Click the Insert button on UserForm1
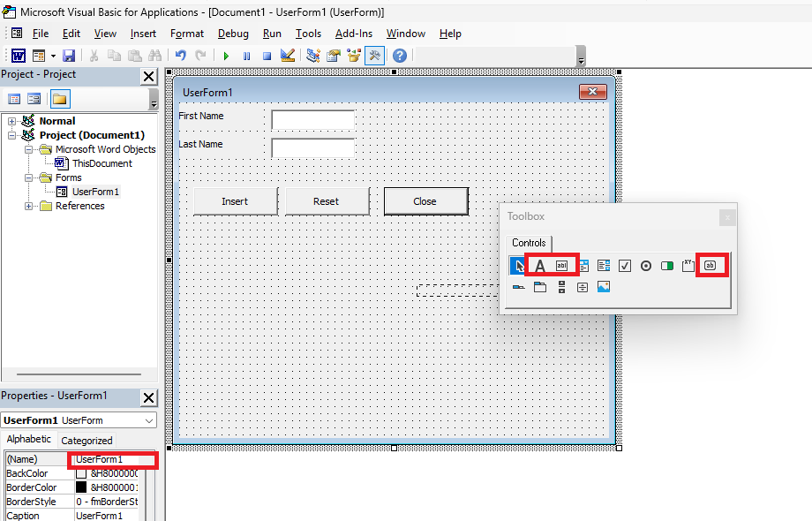 click(236, 201)
